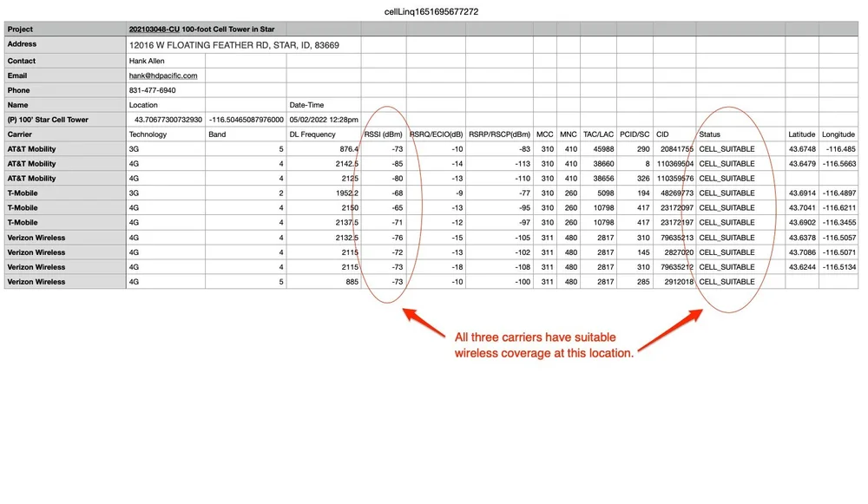Image resolution: width=868 pixels, height=504 pixels.
Task: Select the DL frequency cell 2137.5
Action: click(346, 222)
